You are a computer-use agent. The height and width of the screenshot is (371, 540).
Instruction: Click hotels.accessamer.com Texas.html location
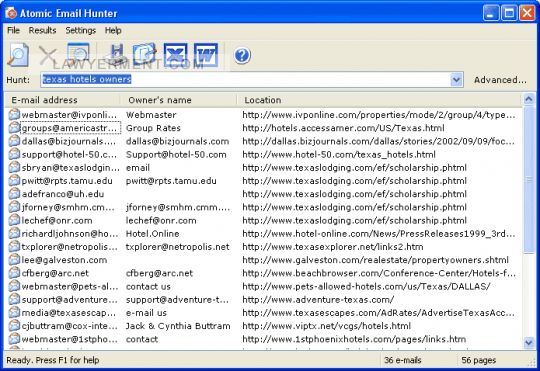coord(343,128)
